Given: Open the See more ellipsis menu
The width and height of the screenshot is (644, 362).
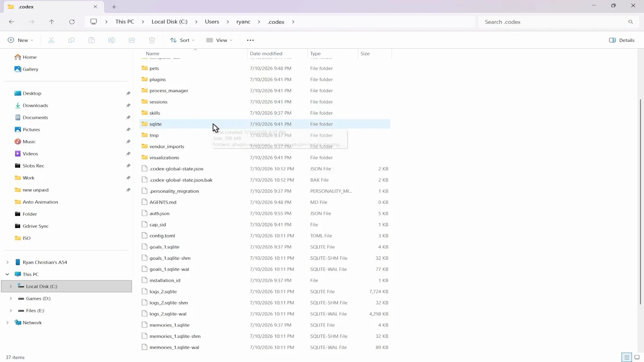Looking at the screenshot, I should (x=250, y=40).
